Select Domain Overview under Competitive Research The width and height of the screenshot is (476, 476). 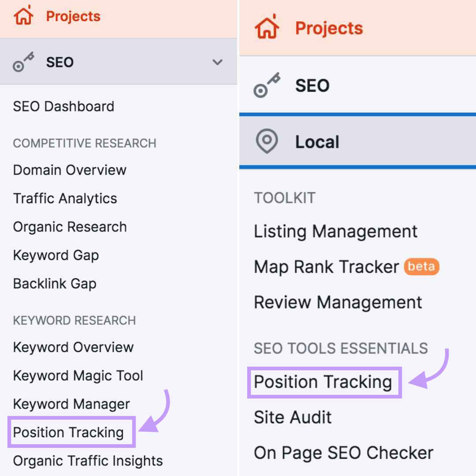click(x=70, y=170)
